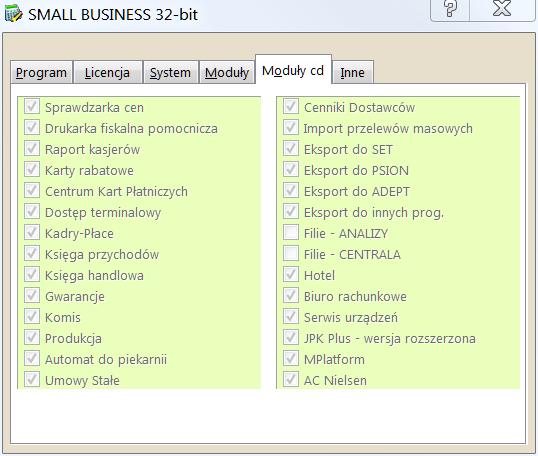The image size is (538, 456).
Task: Toggle Księga przychodów checkbox
Action: pyautogui.click(x=32, y=254)
